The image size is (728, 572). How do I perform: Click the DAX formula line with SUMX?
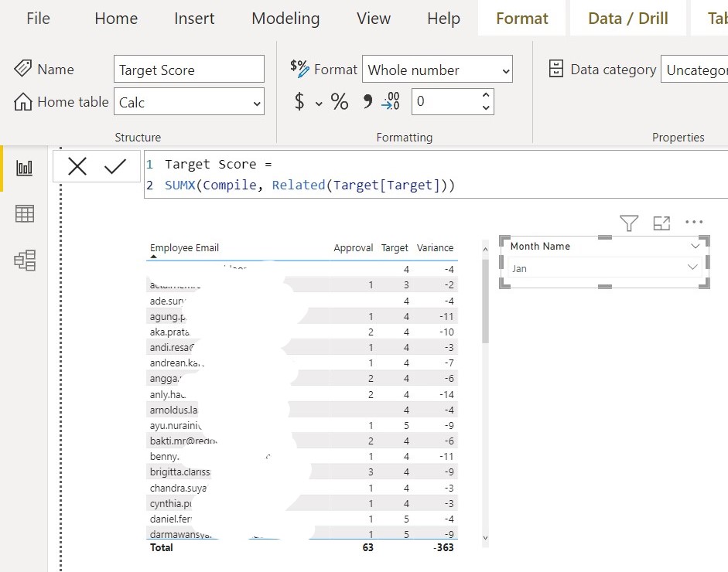309,185
